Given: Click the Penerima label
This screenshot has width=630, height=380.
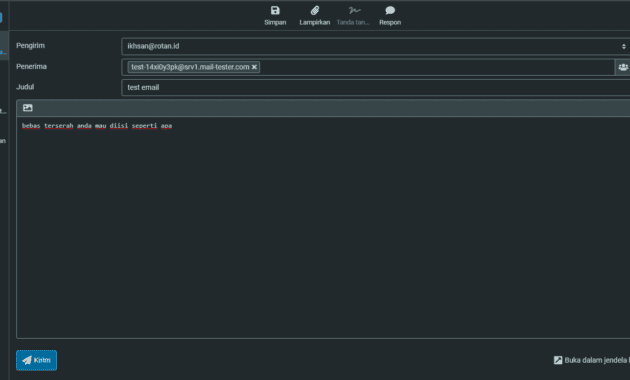Looking at the screenshot, I should coord(31,66).
